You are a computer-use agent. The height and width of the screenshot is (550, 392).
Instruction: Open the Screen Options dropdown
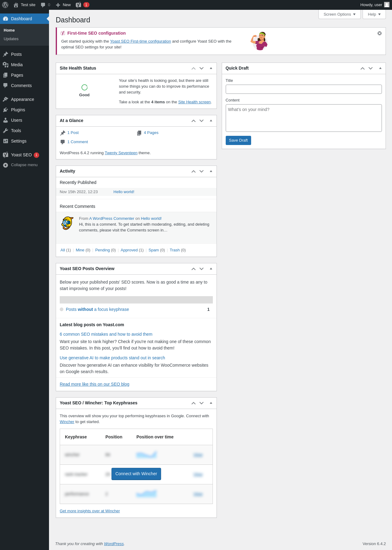coord(340,14)
